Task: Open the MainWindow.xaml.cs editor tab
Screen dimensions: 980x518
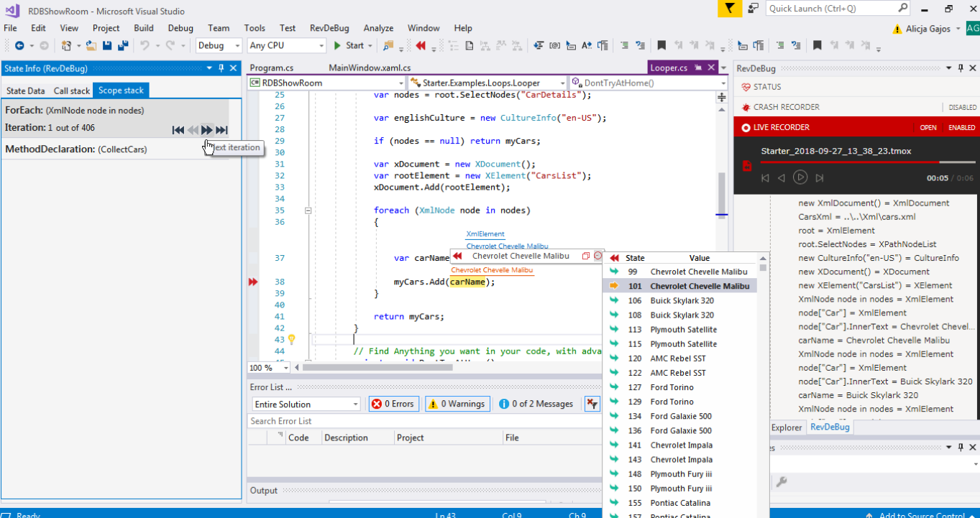Action: click(370, 68)
